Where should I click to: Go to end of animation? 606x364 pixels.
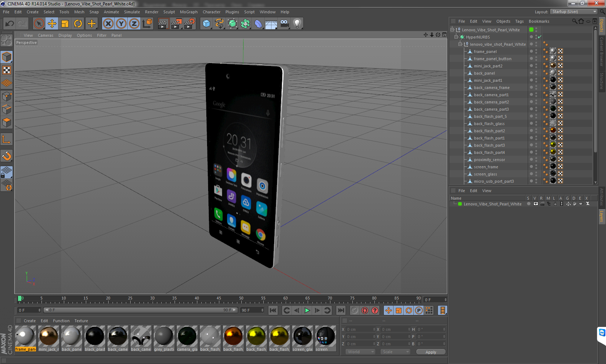(x=341, y=310)
